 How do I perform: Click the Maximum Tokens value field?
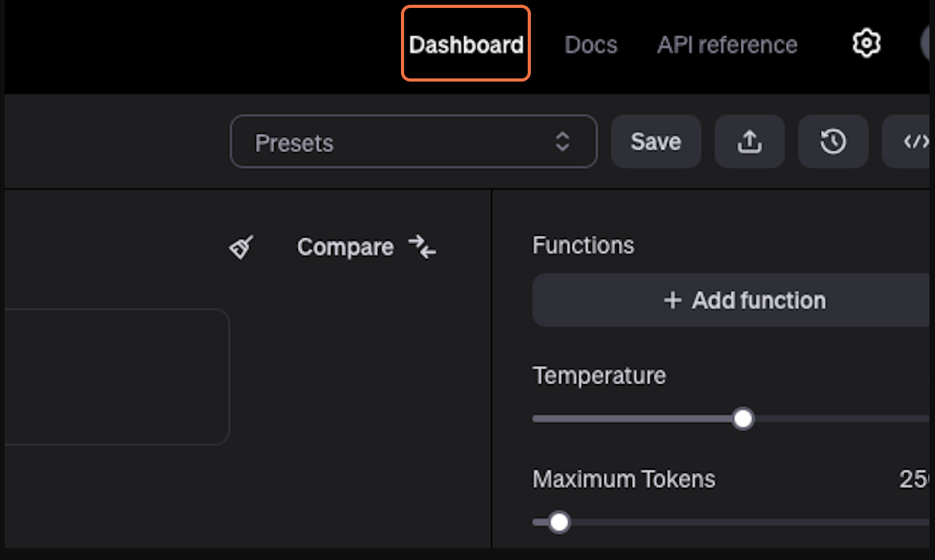914,479
